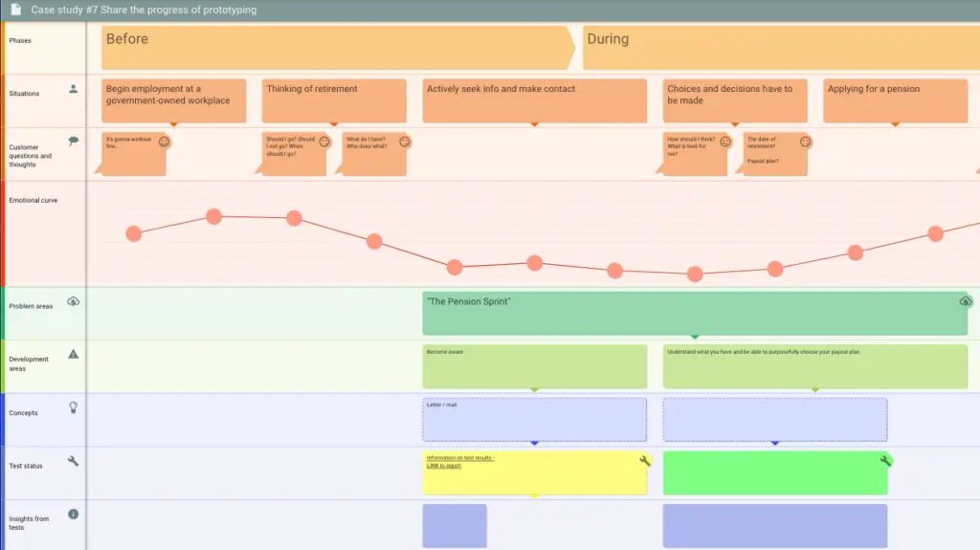Screen dimensions: 980x550
Task: Click the wrench icon in Test status row label
Action: pyautogui.click(x=73, y=461)
